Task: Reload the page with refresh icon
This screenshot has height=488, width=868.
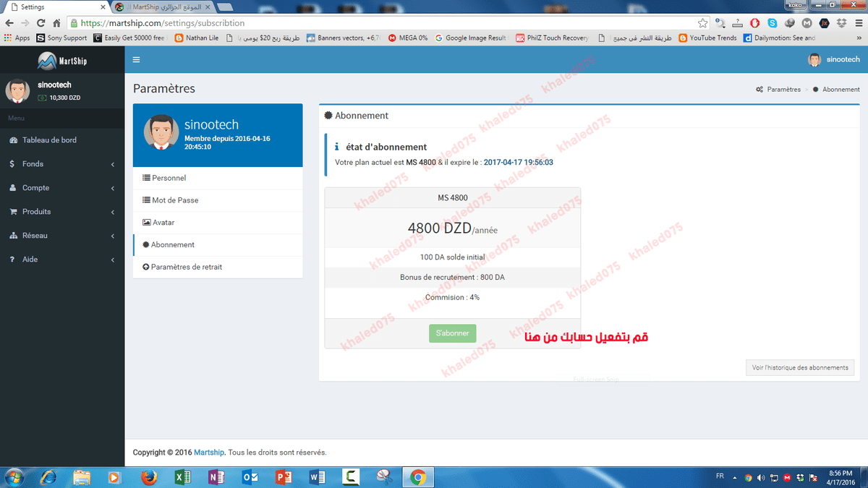Action: pyautogui.click(x=41, y=22)
